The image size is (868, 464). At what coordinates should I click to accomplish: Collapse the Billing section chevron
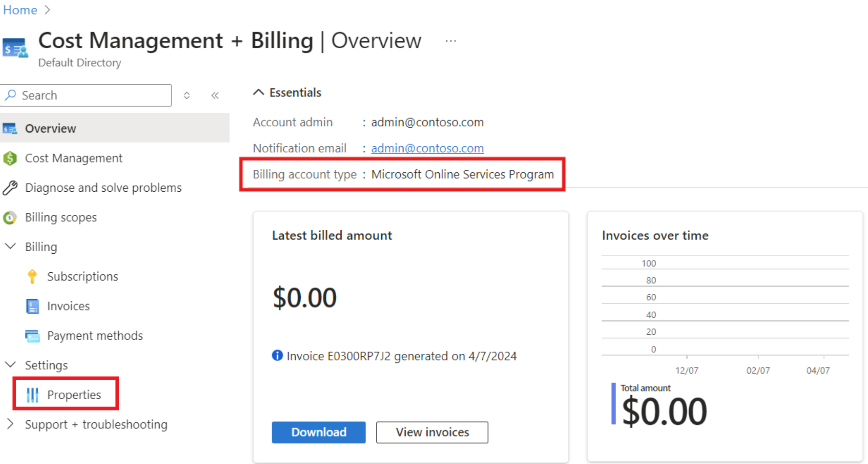coord(10,246)
